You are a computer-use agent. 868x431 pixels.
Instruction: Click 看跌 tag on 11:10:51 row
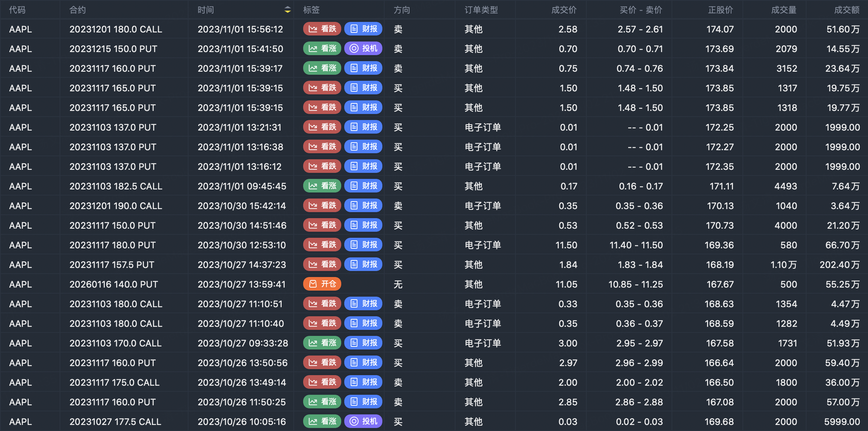pyautogui.click(x=322, y=303)
